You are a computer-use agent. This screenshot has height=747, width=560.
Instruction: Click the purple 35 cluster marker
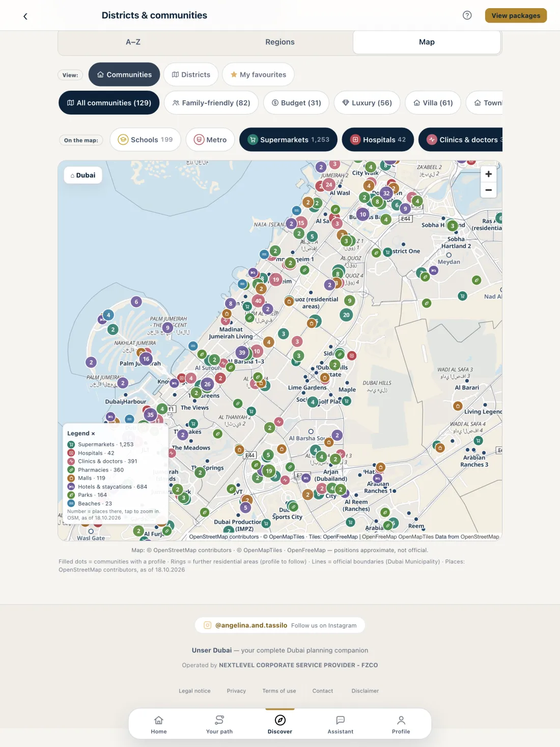point(150,414)
